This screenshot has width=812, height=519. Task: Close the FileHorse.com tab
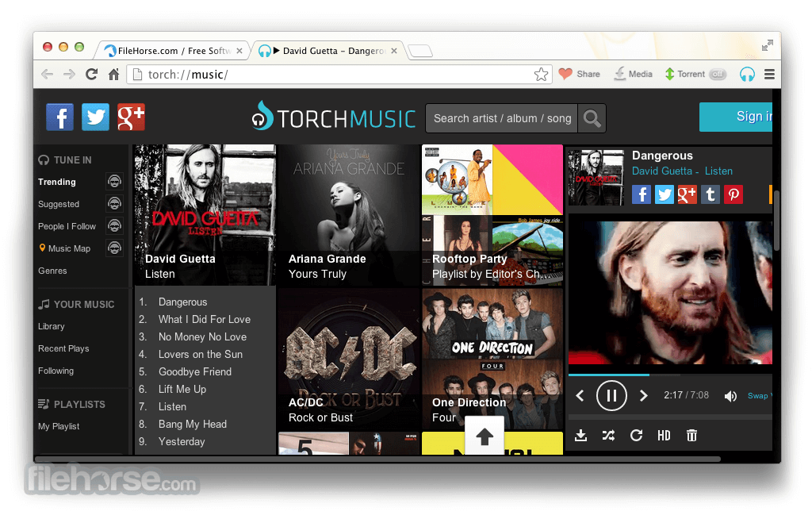[239, 51]
